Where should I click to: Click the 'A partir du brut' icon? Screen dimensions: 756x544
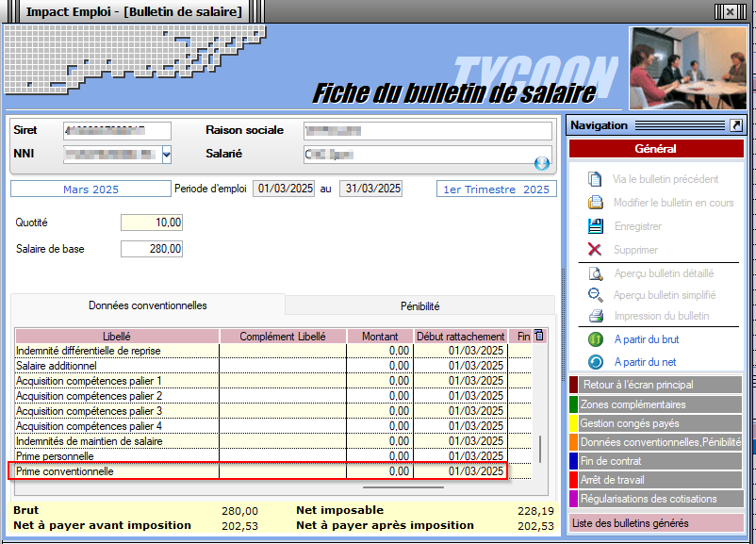coord(595,339)
